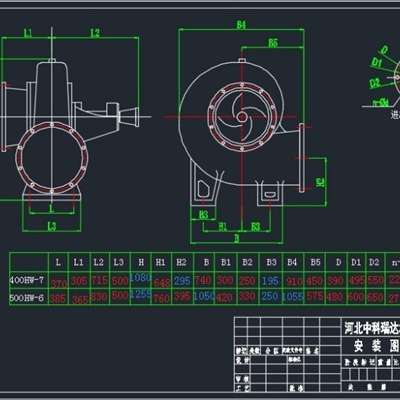Select blue 250 under B3
The width and height of the screenshot is (400, 400).
click(x=270, y=296)
